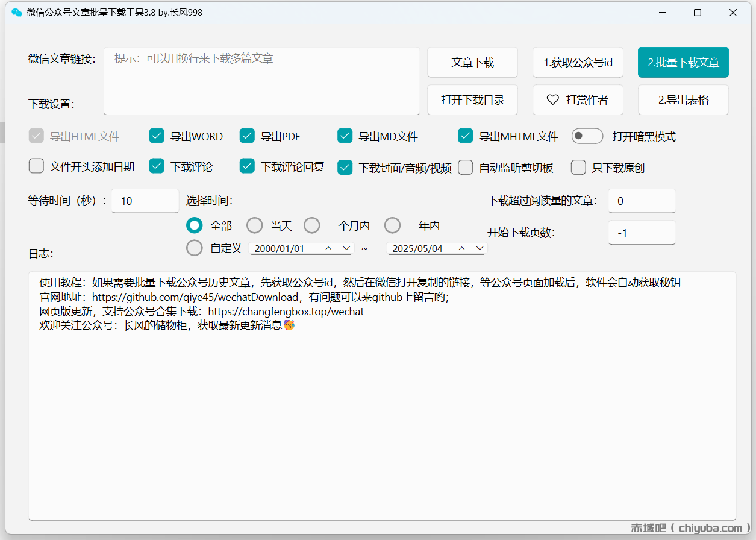This screenshot has width=756, height=540.
Task: Click 1.获取公众号id button
Action: [x=578, y=63]
